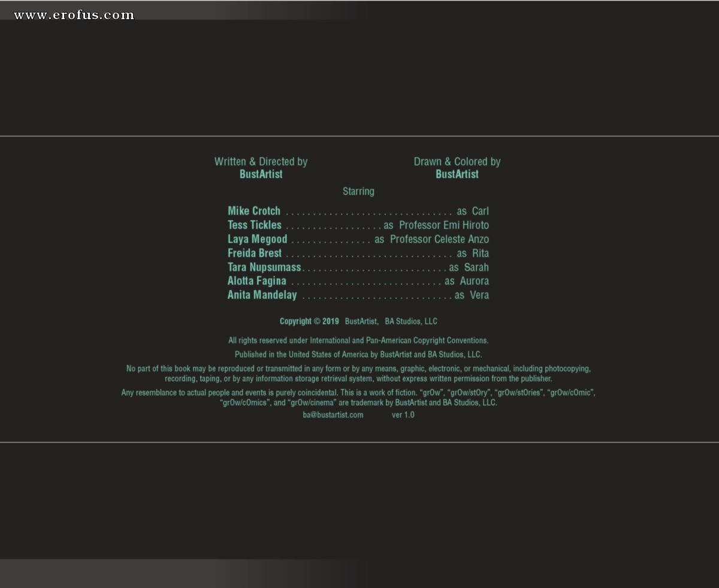The height and width of the screenshot is (588, 719).
Task: Click the Copyright © 2019 line
Action: click(358, 321)
